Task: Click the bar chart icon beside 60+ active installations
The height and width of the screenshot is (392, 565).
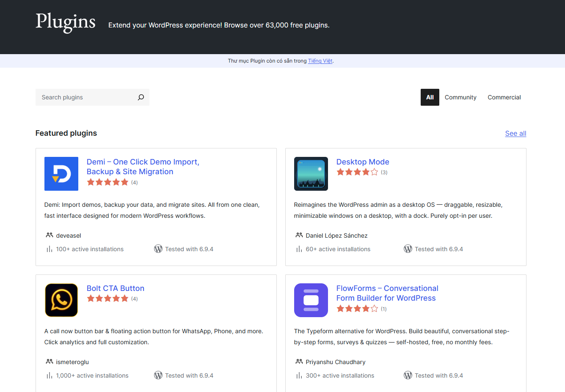Action: [299, 249]
